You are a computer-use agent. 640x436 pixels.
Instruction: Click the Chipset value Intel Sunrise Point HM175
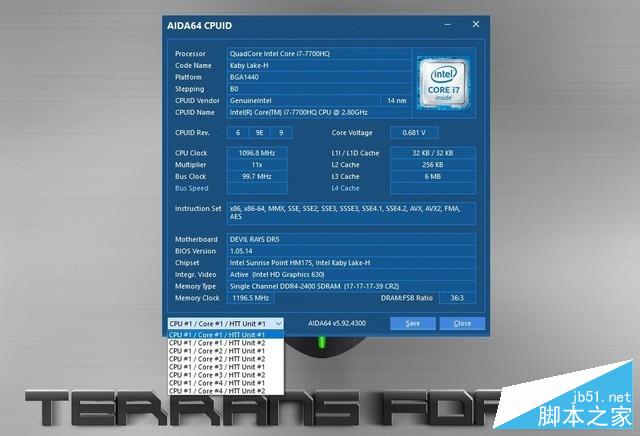coord(351,263)
